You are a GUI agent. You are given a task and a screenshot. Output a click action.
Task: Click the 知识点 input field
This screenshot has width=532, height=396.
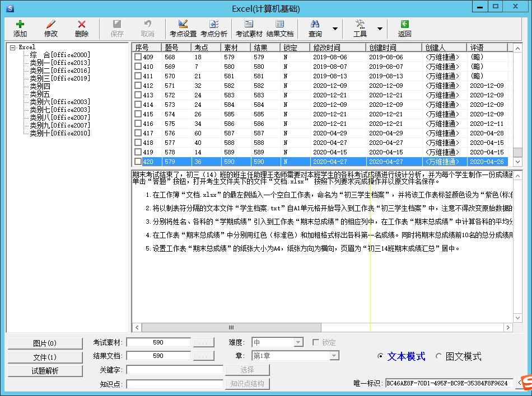(x=175, y=384)
